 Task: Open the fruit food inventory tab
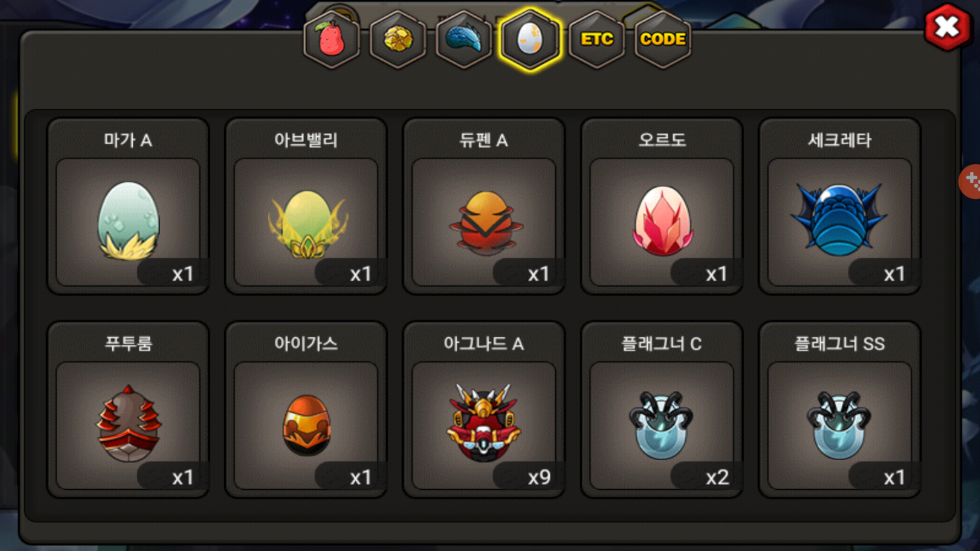pos(332,39)
